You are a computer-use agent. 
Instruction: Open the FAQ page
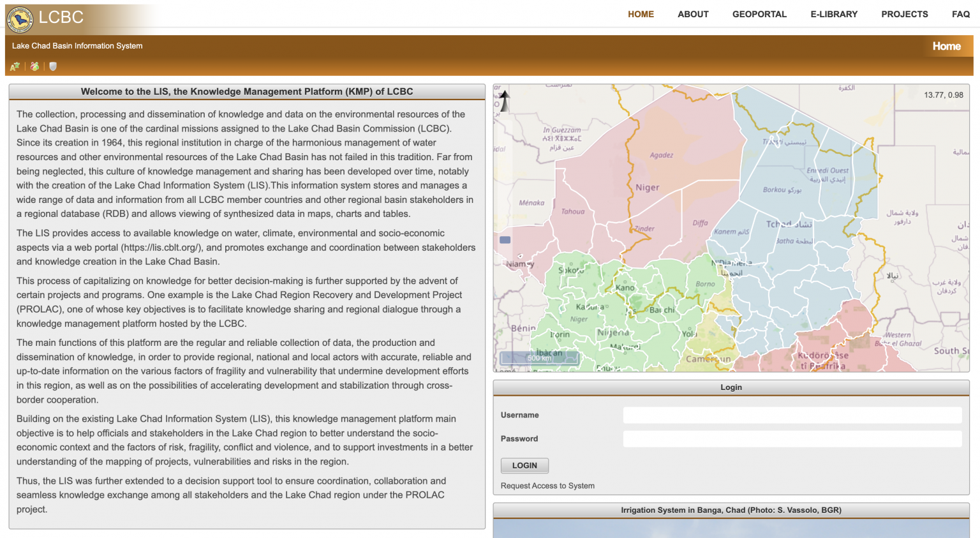(x=960, y=14)
